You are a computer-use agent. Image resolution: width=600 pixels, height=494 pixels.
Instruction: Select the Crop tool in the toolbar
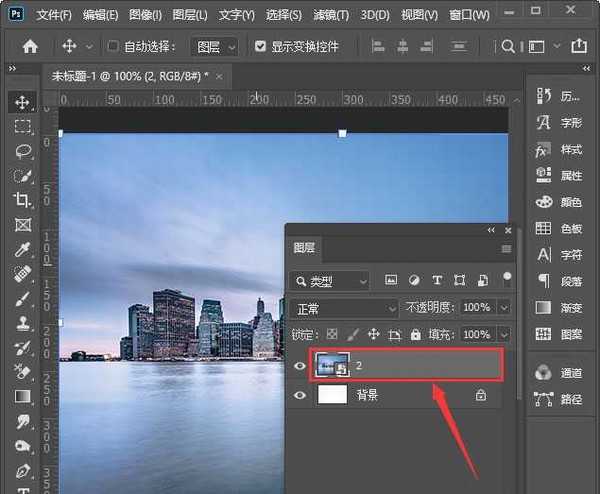point(22,200)
